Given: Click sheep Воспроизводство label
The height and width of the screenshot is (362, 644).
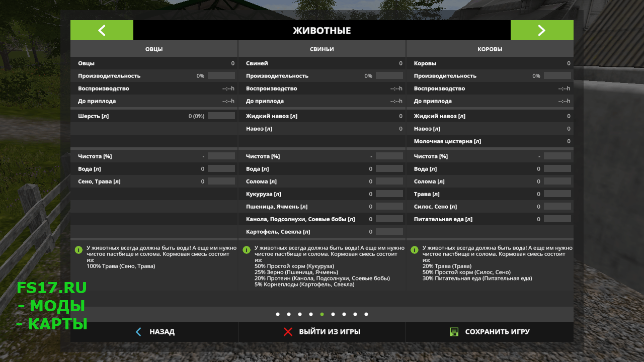Looking at the screenshot, I should click(104, 88).
